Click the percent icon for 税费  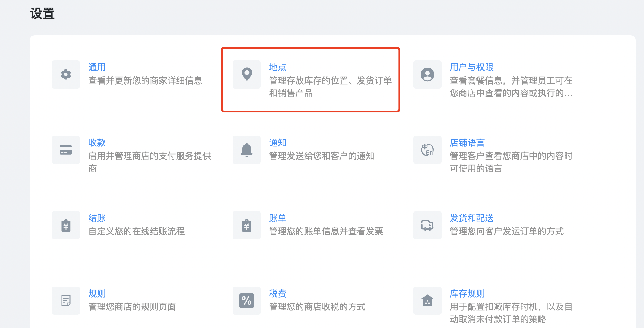pos(247,301)
